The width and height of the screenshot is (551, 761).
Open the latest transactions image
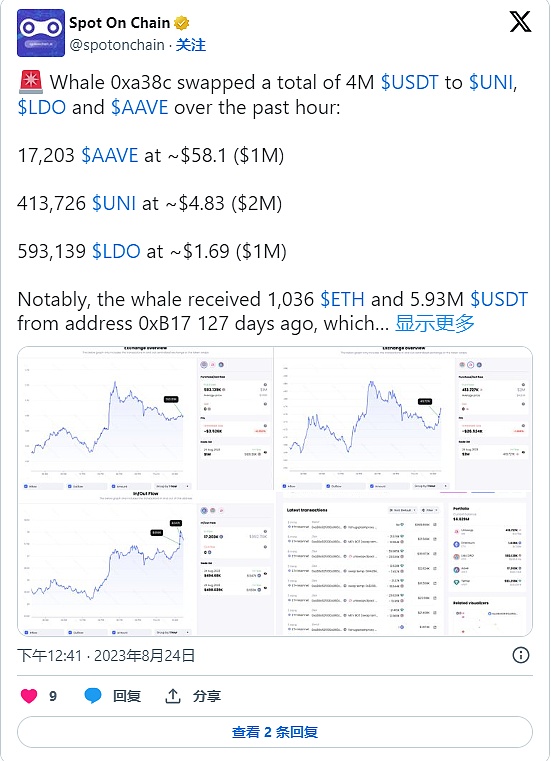403,563
